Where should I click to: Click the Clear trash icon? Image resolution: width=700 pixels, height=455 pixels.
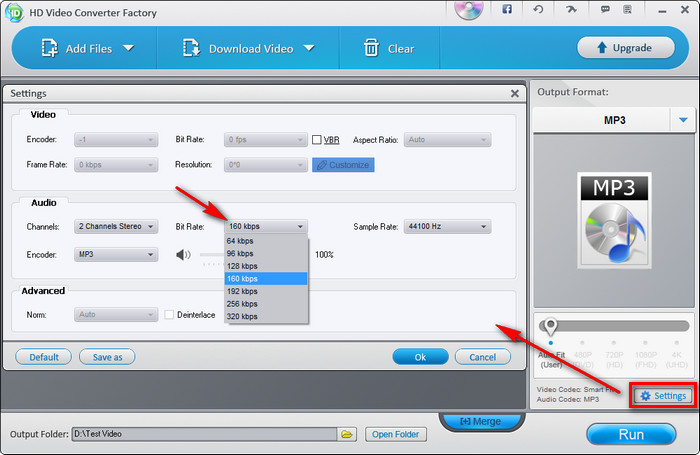click(371, 48)
